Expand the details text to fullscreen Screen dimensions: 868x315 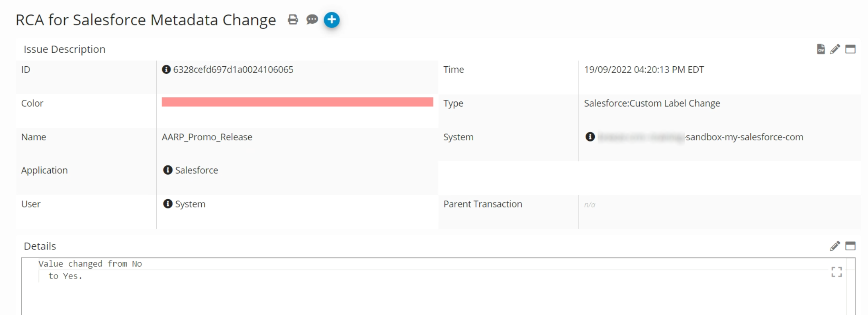point(837,272)
